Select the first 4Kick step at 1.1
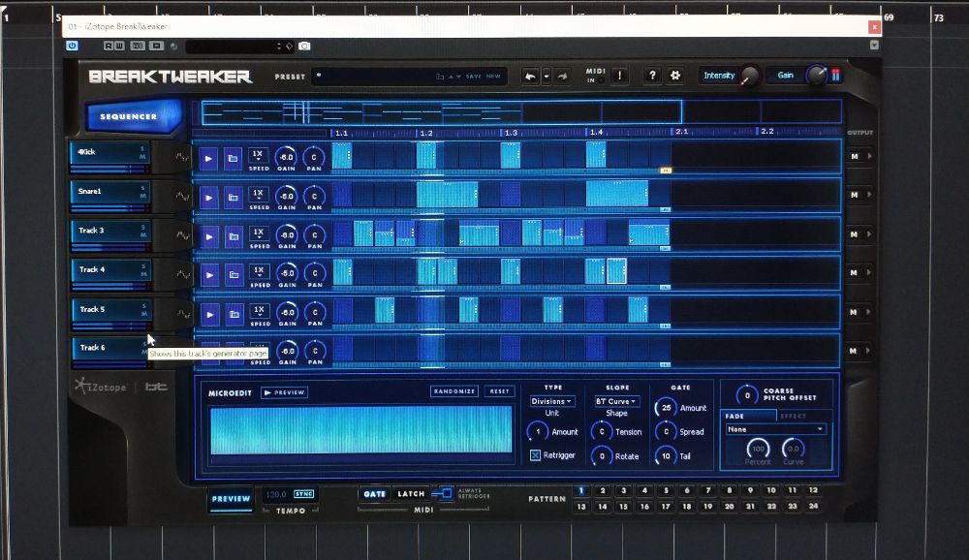 point(342,155)
